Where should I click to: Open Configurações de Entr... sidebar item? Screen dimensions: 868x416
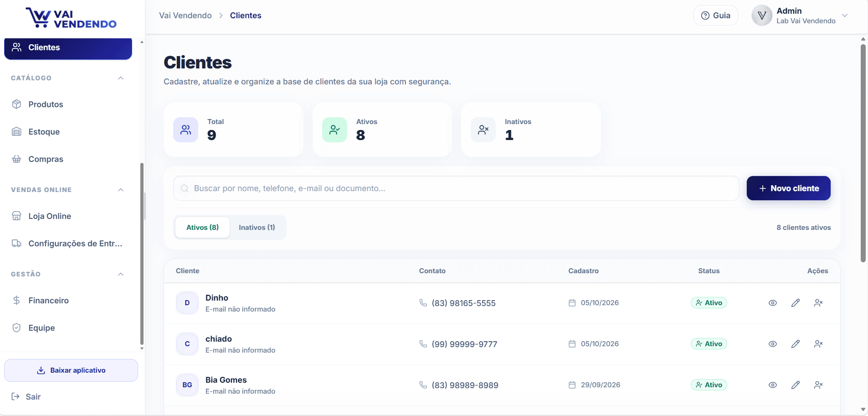pos(68,244)
